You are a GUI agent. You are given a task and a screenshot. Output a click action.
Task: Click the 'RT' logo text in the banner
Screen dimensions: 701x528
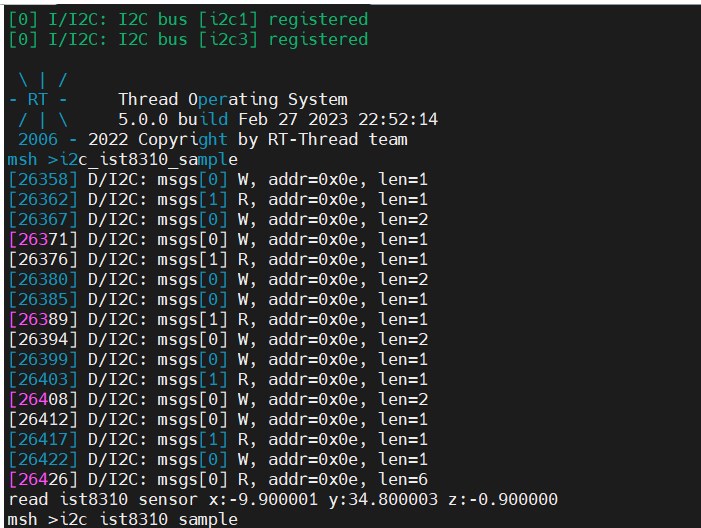tap(37, 100)
